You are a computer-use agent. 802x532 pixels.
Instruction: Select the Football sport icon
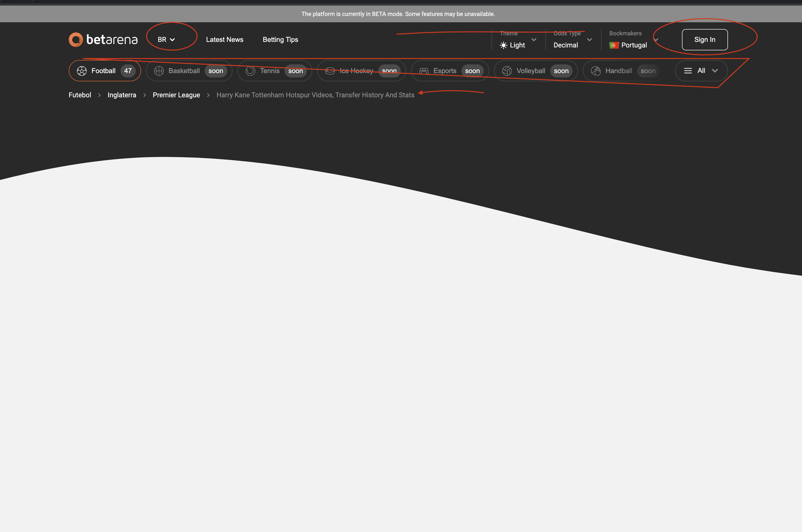pyautogui.click(x=82, y=71)
